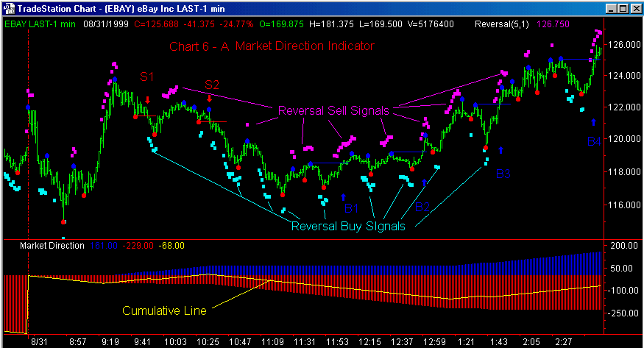The height and width of the screenshot is (348, 644).
Task: Click the 2:27 time axis label
Action: 564,342
